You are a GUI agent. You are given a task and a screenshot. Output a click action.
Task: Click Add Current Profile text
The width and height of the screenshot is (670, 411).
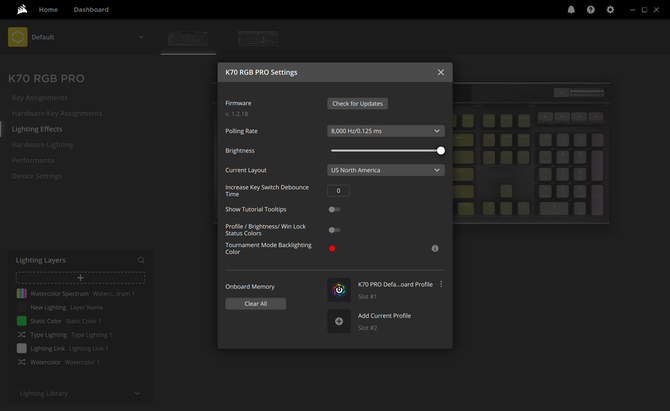384,316
